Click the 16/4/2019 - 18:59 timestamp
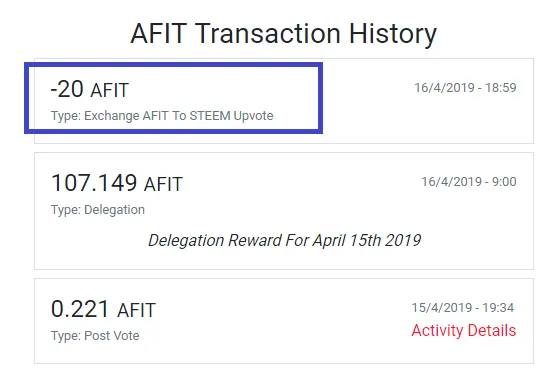The width and height of the screenshot is (551, 370). click(465, 87)
